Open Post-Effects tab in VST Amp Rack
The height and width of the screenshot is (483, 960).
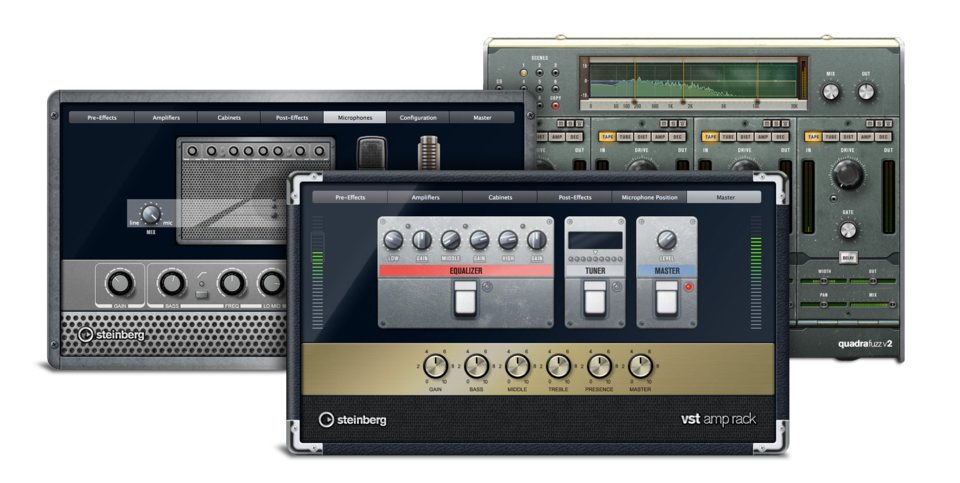tap(575, 197)
